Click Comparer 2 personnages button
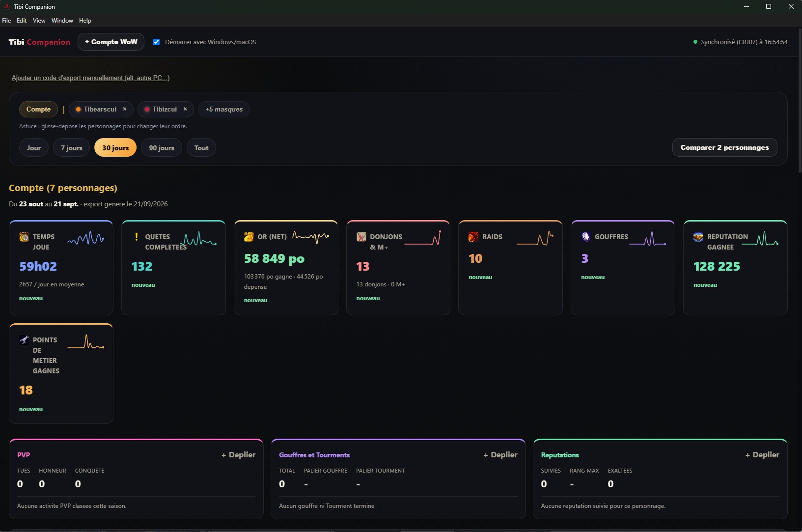This screenshot has height=532, width=802. (724, 147)
